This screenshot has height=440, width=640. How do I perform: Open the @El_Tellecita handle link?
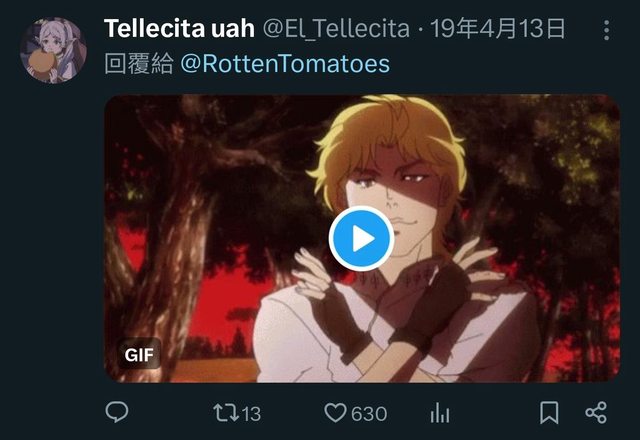[336, 29]
